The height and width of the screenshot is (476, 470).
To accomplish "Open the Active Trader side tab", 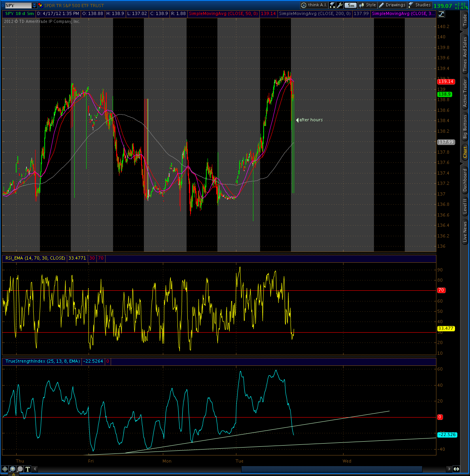I will 465,93.
